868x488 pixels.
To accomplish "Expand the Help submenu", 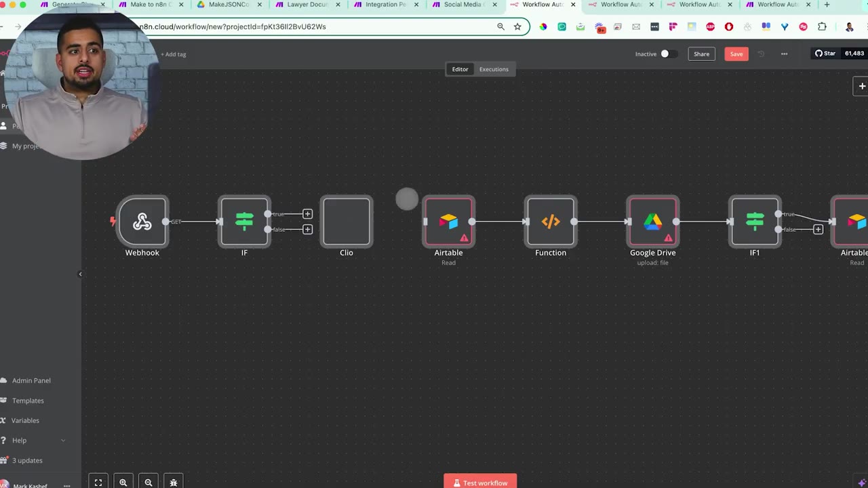I will tap(63, 441).
